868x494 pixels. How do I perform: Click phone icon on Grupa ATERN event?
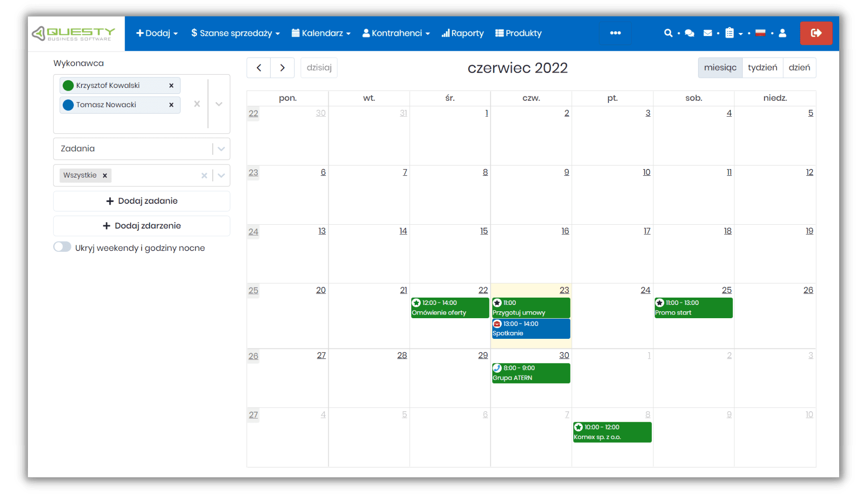pyautogui.click(x=497, y=368)
